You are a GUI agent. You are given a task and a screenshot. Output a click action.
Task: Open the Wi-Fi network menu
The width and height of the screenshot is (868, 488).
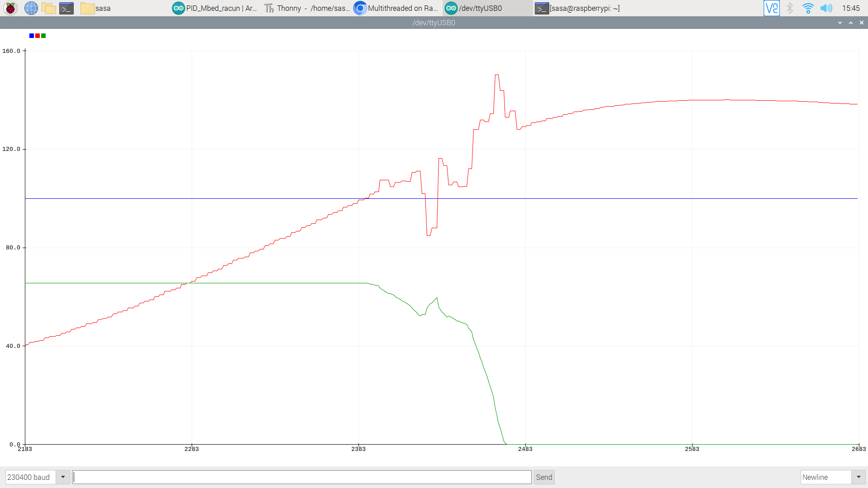tap(808, 8)
